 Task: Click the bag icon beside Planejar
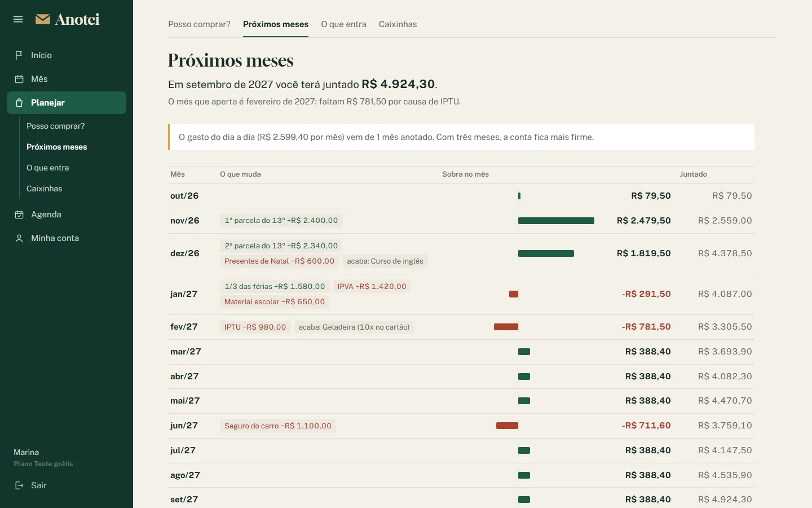[19, 103]
